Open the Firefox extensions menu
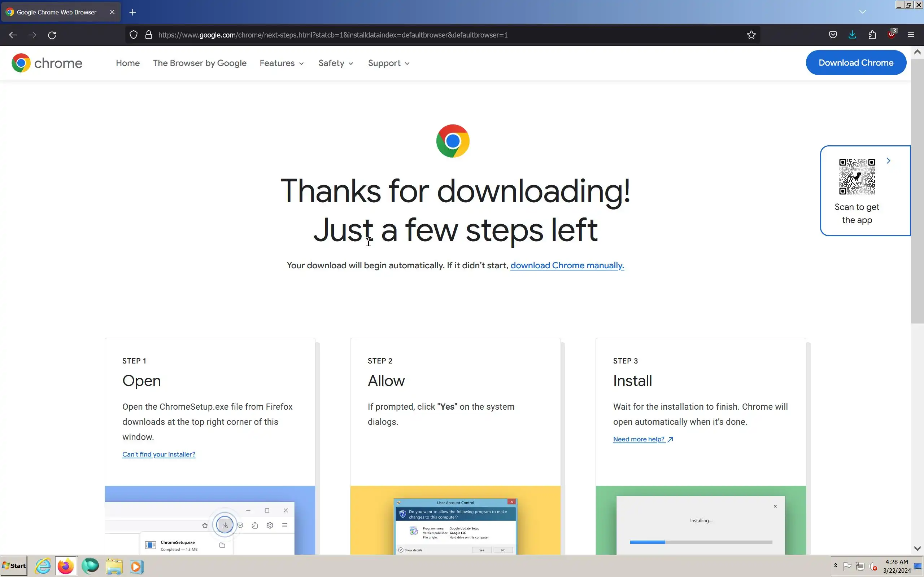Screen dimensions: 924x577 [872, 35]
